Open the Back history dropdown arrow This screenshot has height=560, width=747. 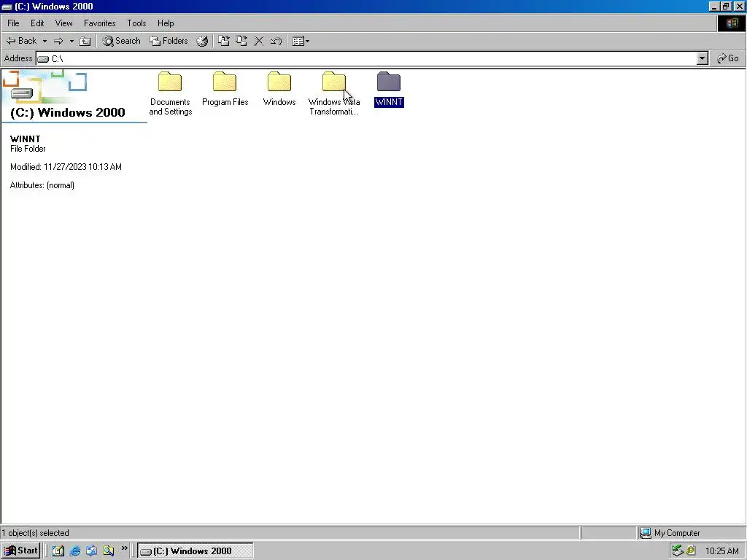coord(44,41)
